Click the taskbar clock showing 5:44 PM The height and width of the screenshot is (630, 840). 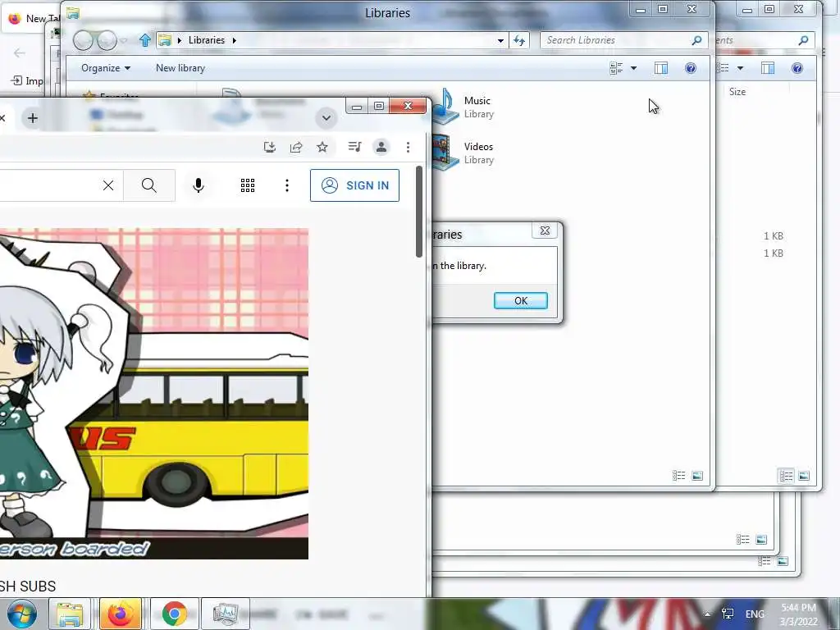tap(798, 614)
